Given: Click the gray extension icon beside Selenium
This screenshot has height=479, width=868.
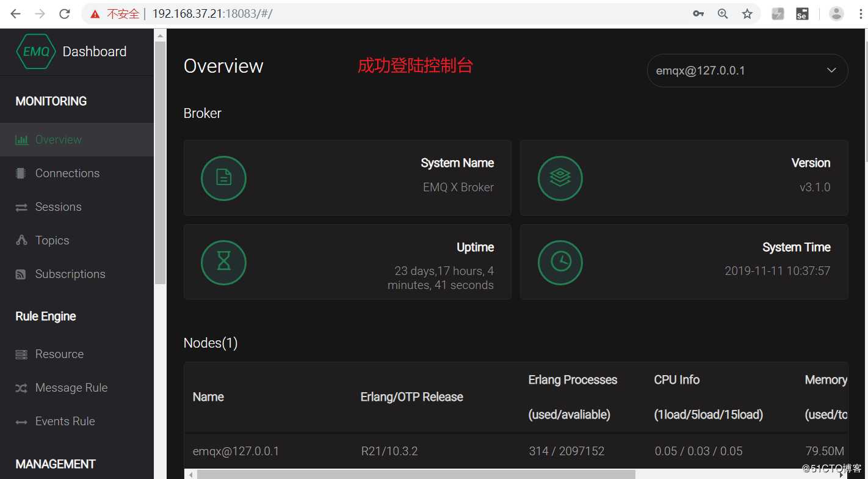Looking at the screenshot, I should (x=778, y=13).
